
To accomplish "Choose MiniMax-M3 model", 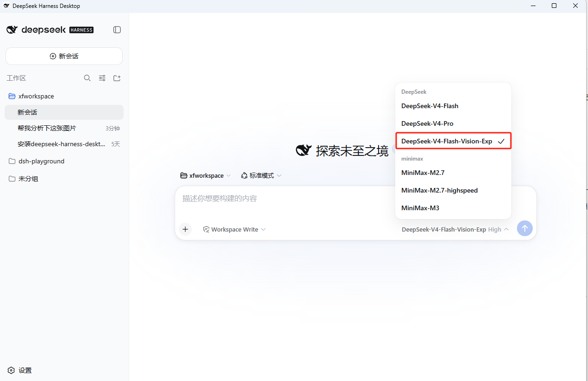I will click(x=453, y=208).
